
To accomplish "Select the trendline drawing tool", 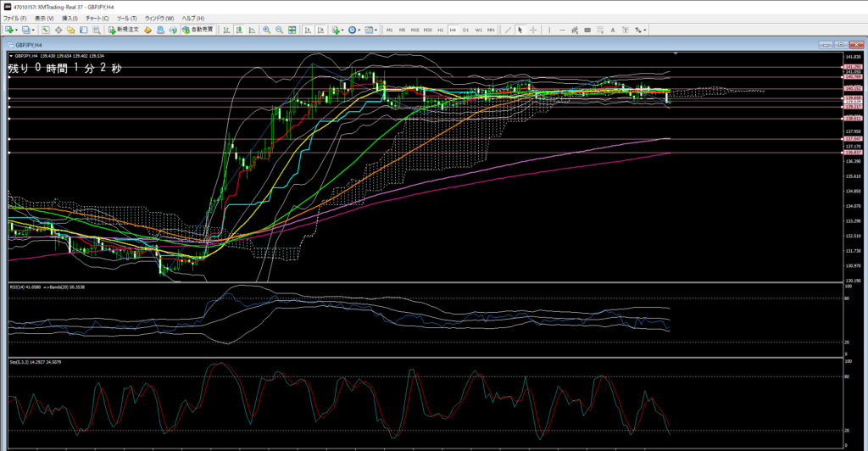I will click(508, 30).
